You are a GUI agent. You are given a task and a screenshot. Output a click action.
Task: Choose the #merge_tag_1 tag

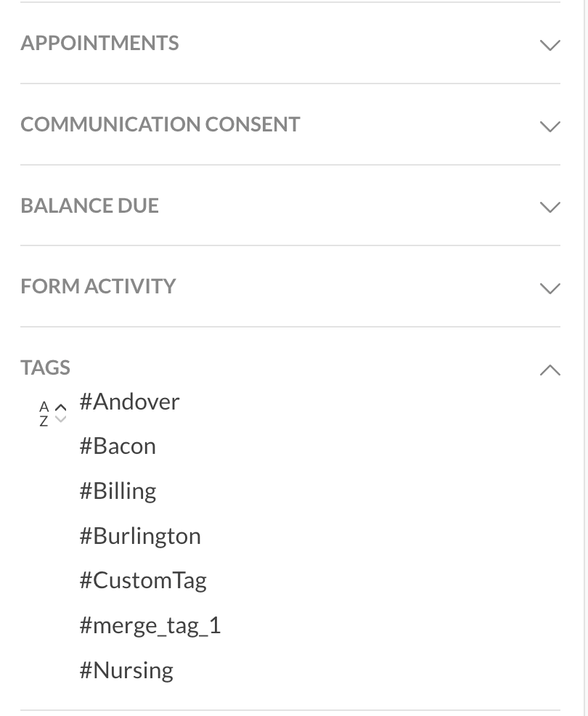pos(150,625)
